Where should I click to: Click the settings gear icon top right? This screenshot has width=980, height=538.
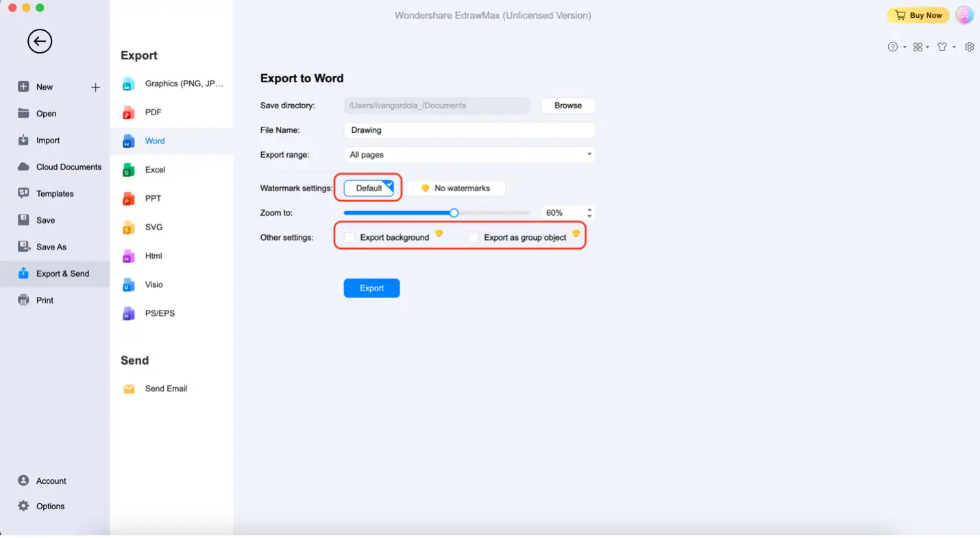[x=969, y=47]
